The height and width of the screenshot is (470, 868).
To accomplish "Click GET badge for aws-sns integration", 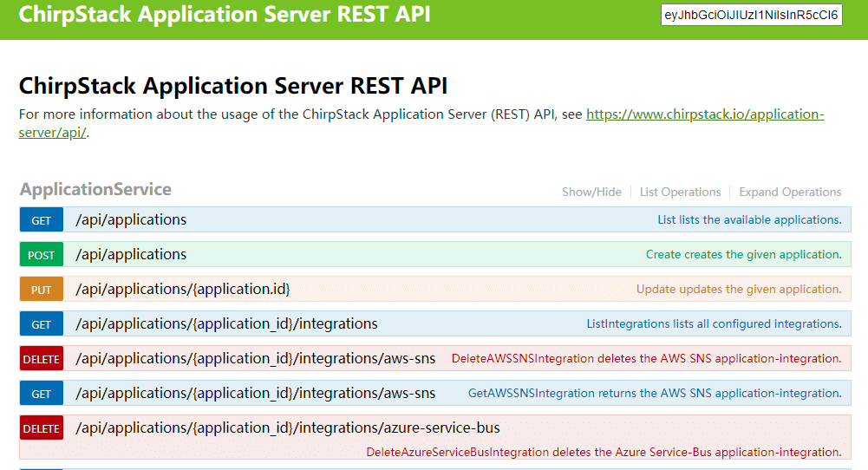I will (x=42, y=394).
